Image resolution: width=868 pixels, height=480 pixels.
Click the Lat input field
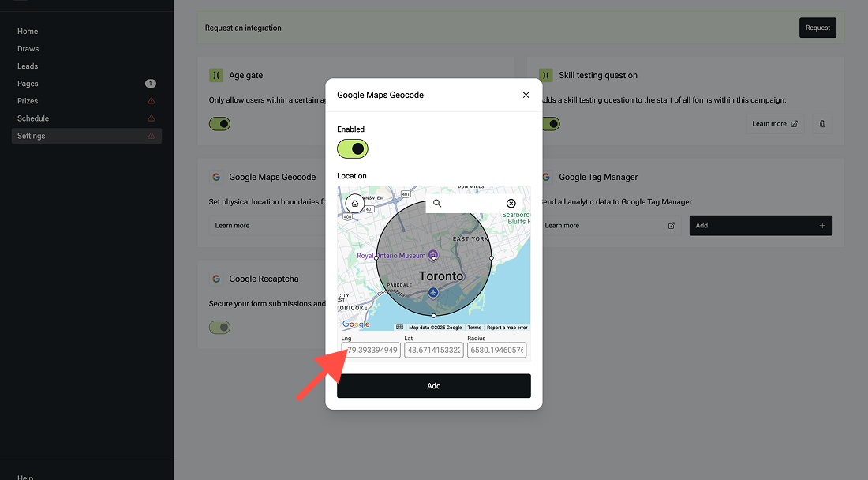click(x=434, y=350)
